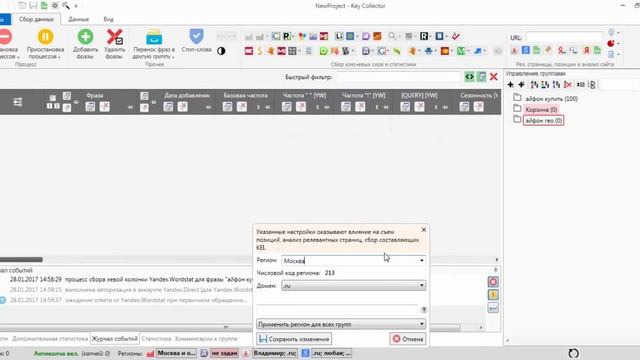Image resolution: width=640 pixels, height=360 pixels.
Task: Click the log row dated 28.01.2017 14:58:29
Action: 131,280
